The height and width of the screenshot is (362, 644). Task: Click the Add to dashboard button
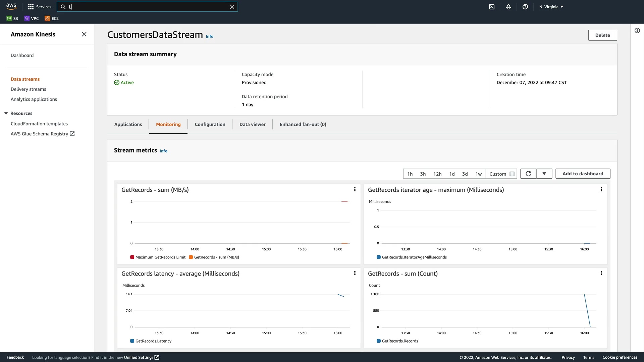tap(583, 174)
